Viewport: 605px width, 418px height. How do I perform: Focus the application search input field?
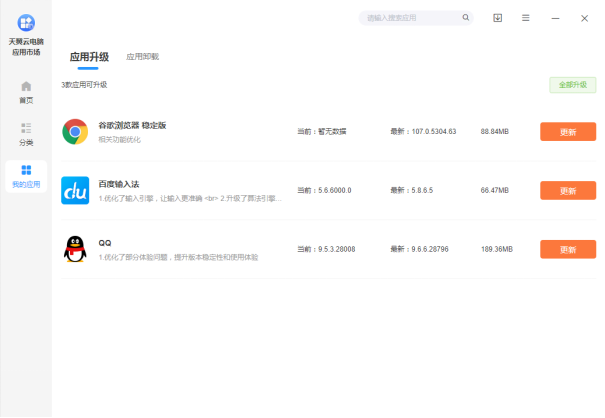(410, 18)
